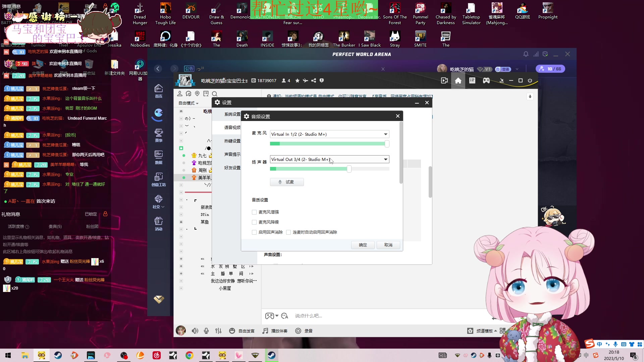Image resolution: width=644 pixels, height=362 pixels.
Task: Click the speaker volume icon in bottom bar
Action: coord(195,331)
